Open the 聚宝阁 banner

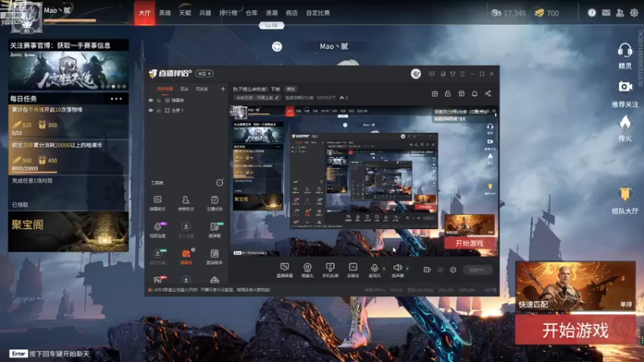point(68,232)
